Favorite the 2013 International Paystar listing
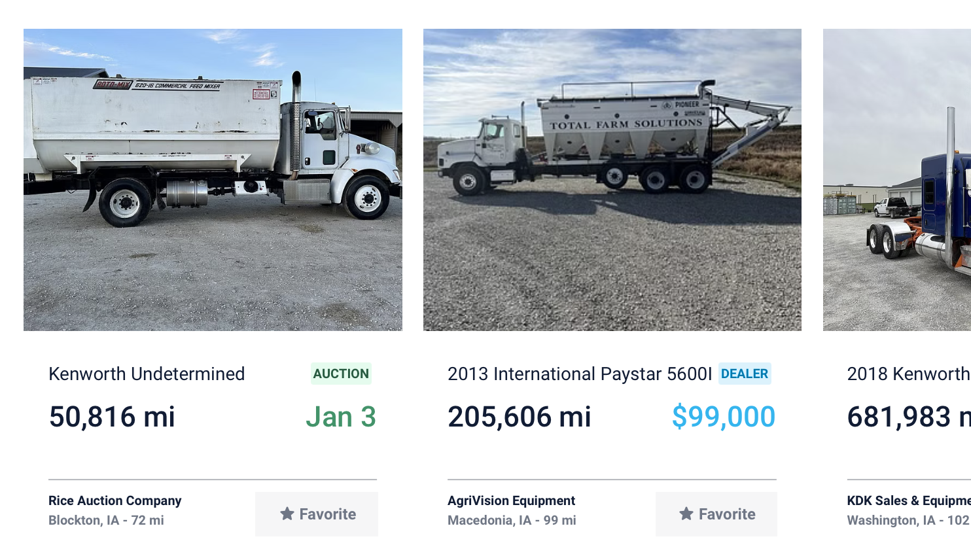The height and width of the screenshot is (560, 971). click(716, 514)
